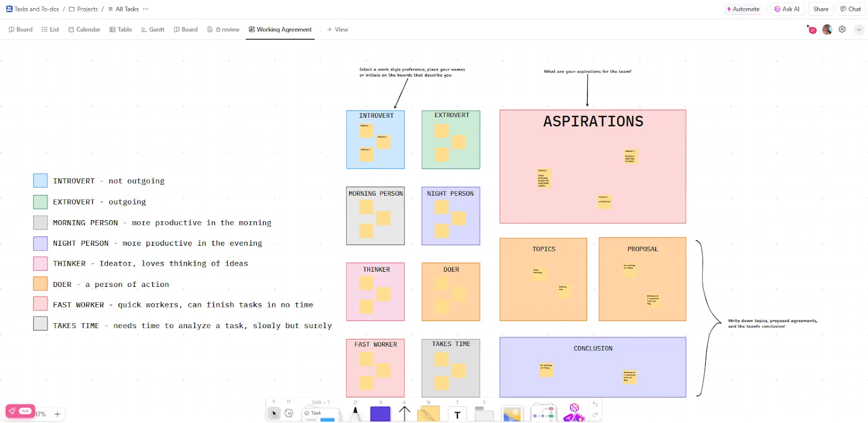
Task: Switch to the second Board tab
Action: click(186, 29)
